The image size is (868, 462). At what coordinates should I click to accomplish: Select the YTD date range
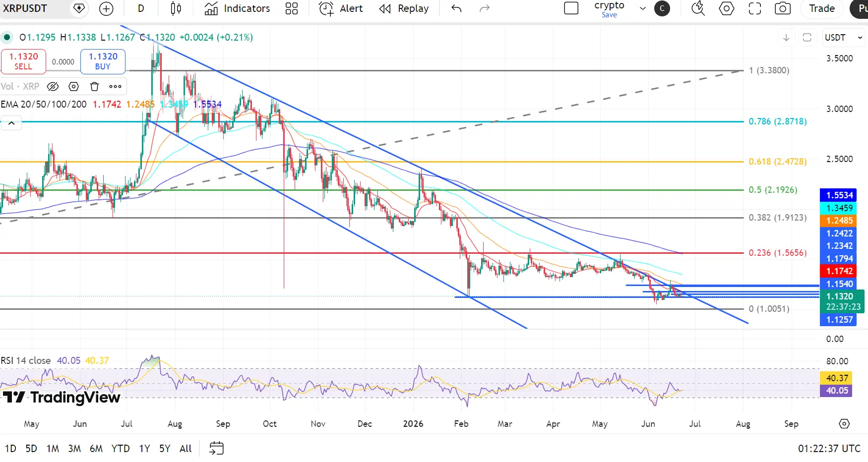coord(121,449)
